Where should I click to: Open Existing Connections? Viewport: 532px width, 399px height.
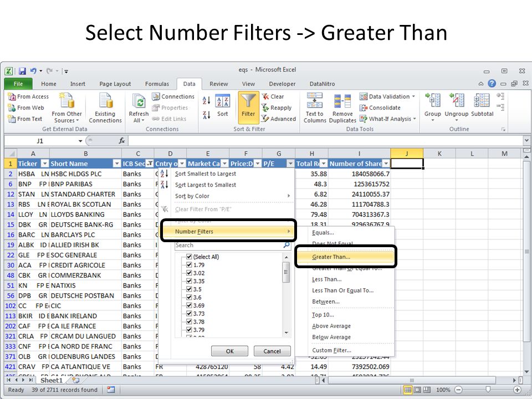105,108
